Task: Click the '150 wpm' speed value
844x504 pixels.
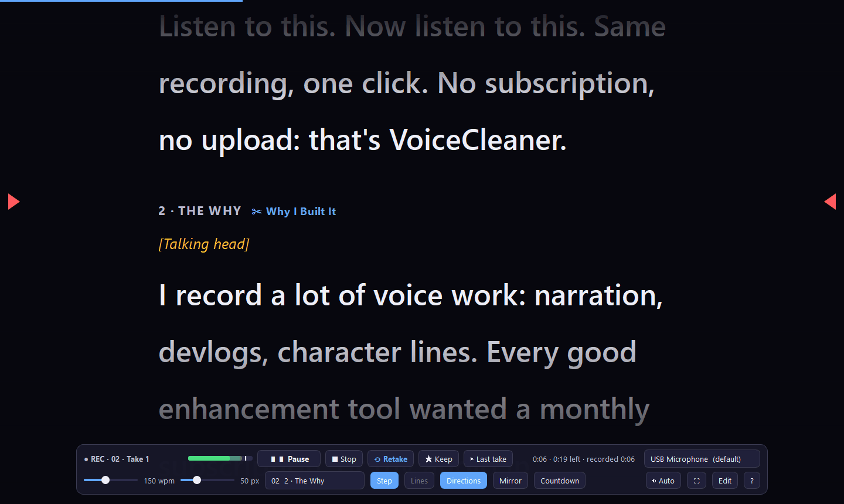Action: [159, 481]
